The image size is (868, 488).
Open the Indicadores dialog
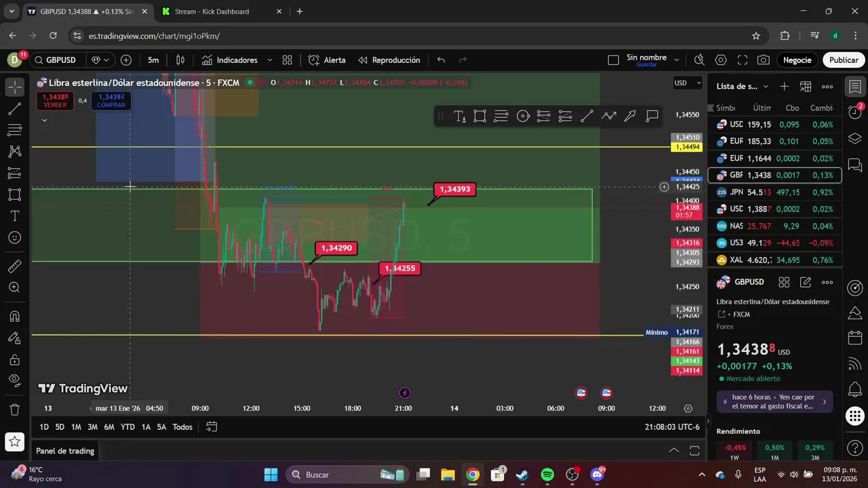(x=229, y=60)
